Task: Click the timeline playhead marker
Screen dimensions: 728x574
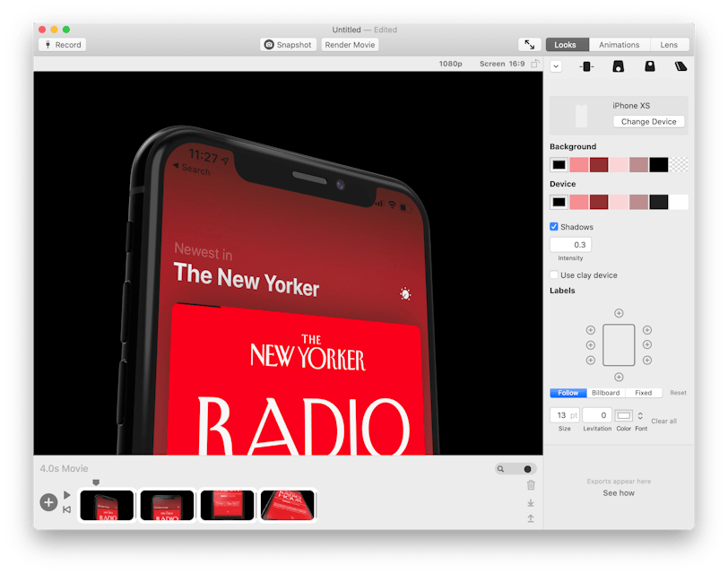Action: tap(96, 483)
